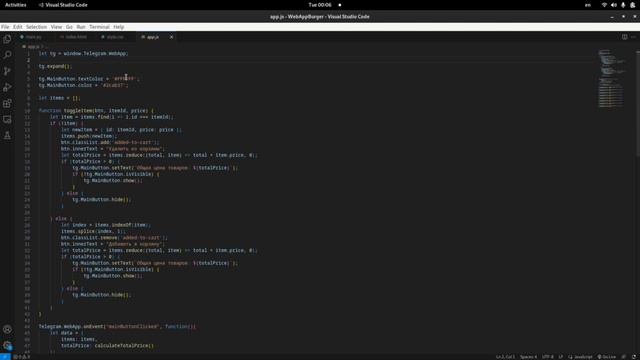Viewport: 640px width, 360px height.
Task: Click the clock showing Tue 00:06
Action: coord(320,5)
